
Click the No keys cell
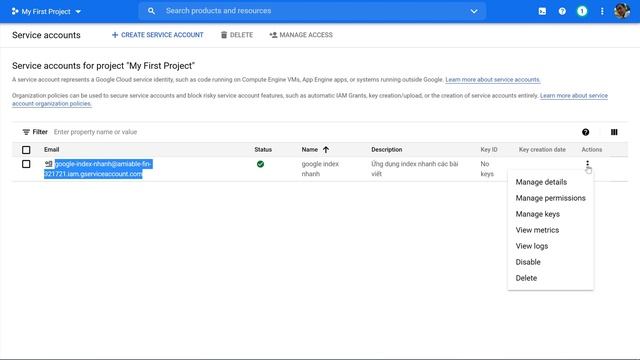click(487, 169)
